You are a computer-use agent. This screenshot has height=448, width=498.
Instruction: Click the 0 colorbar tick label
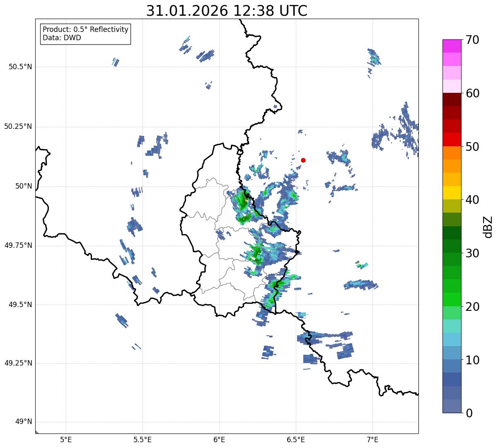[469, 413]
